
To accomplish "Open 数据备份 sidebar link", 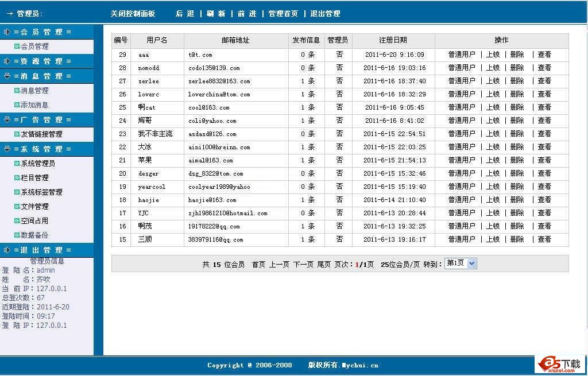I will click(x=34, y=235).
